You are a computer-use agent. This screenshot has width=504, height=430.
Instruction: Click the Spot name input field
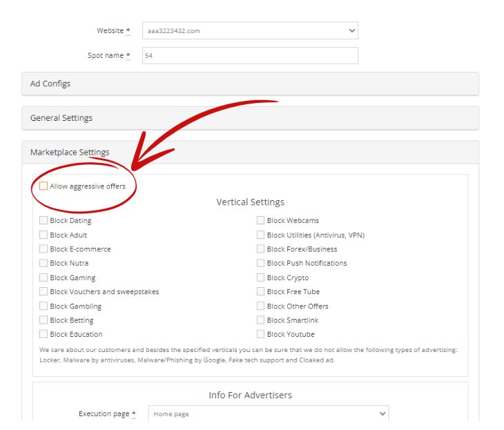(250, 56)
